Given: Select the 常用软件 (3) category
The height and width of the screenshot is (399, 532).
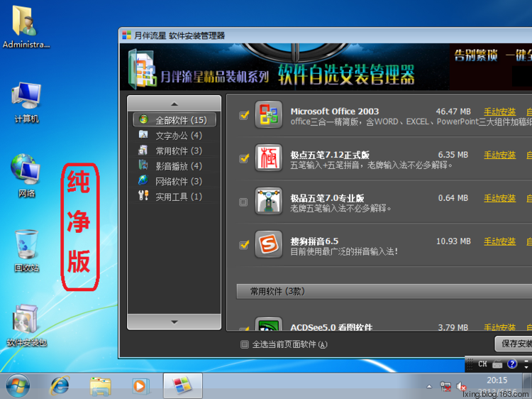Looking at the screenshot, I should point(174,151).
